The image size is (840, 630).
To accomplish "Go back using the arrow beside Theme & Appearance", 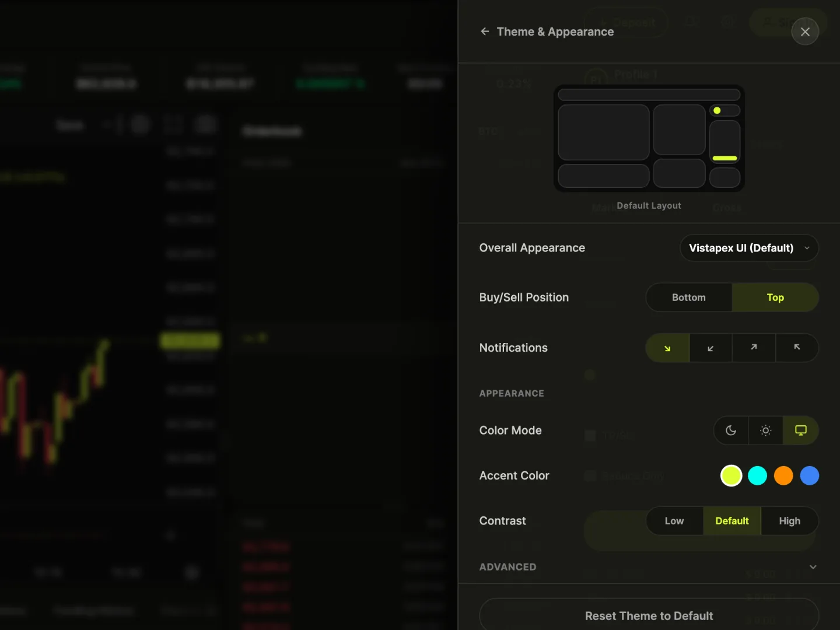I will [x=485, y=32].
